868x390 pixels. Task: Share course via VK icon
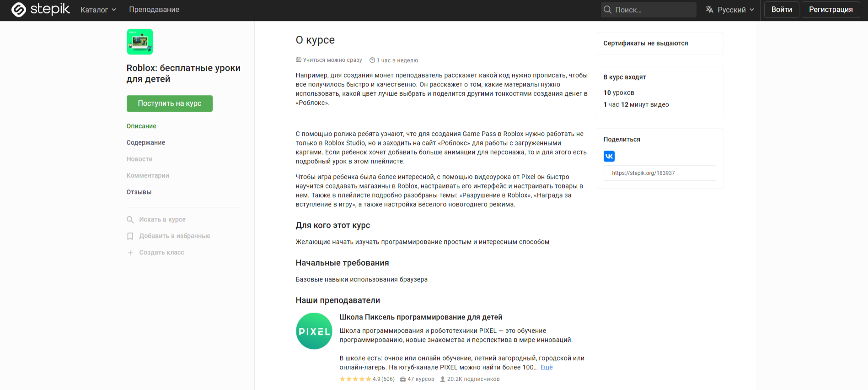tap(609, 156)
